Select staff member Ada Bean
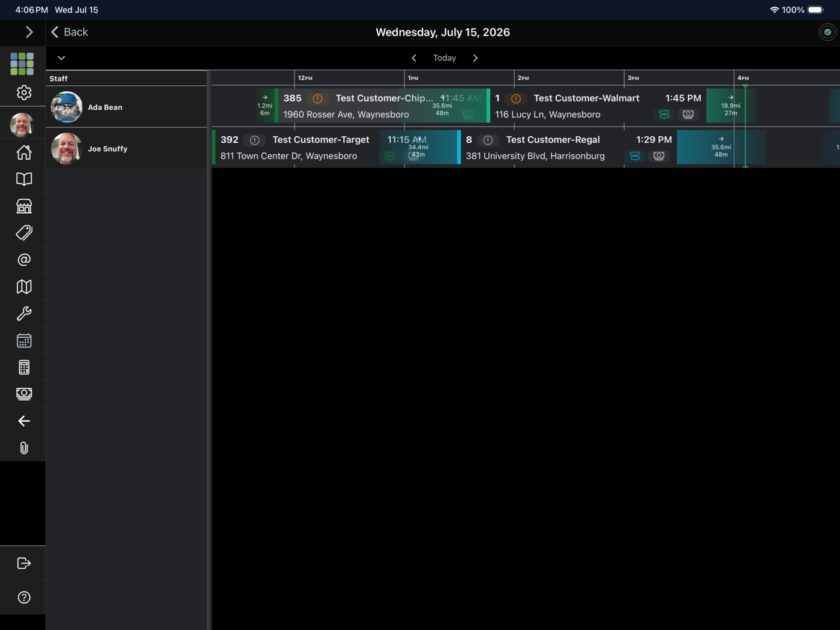 (x=127, y=107)
